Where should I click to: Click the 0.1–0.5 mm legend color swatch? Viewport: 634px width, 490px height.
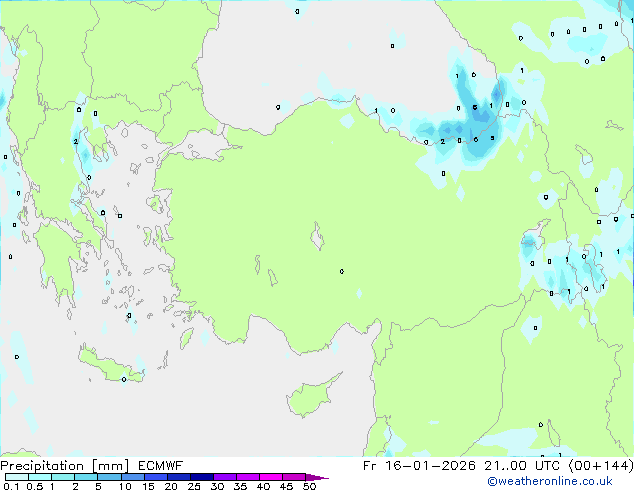17,477
